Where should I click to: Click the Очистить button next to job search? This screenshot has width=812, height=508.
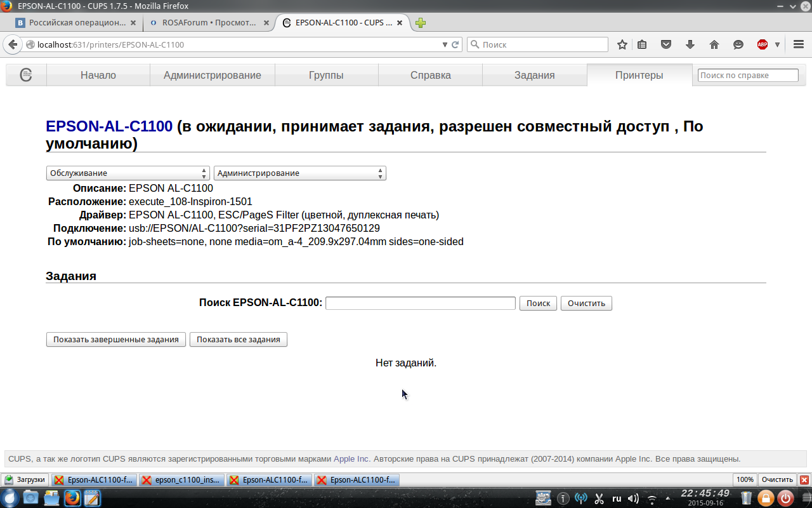pyautogui.click(x=587, y=303)
